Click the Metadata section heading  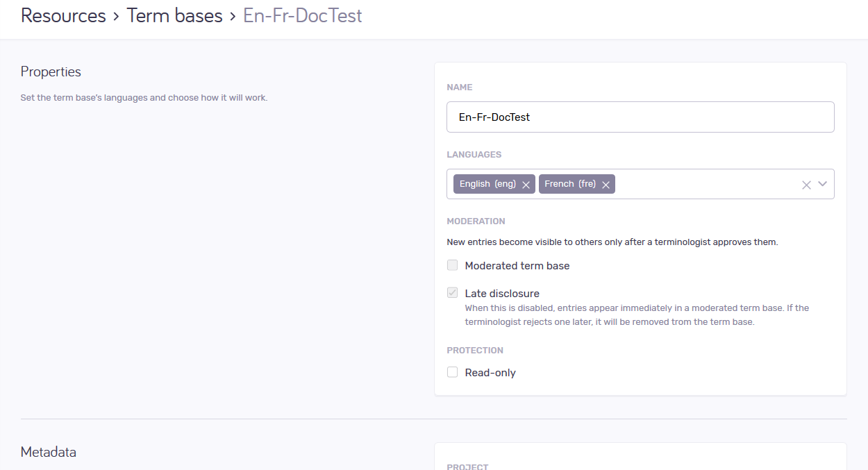(48, 452)
